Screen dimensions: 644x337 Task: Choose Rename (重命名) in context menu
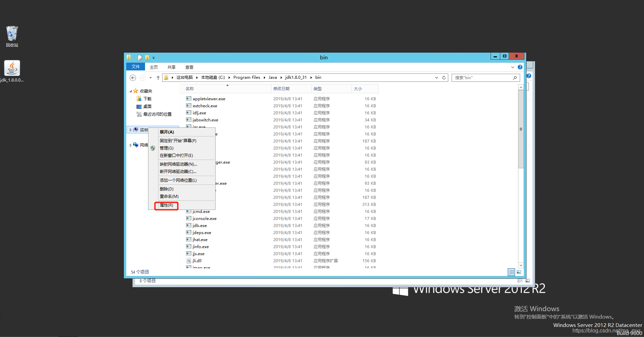point(182,196)
